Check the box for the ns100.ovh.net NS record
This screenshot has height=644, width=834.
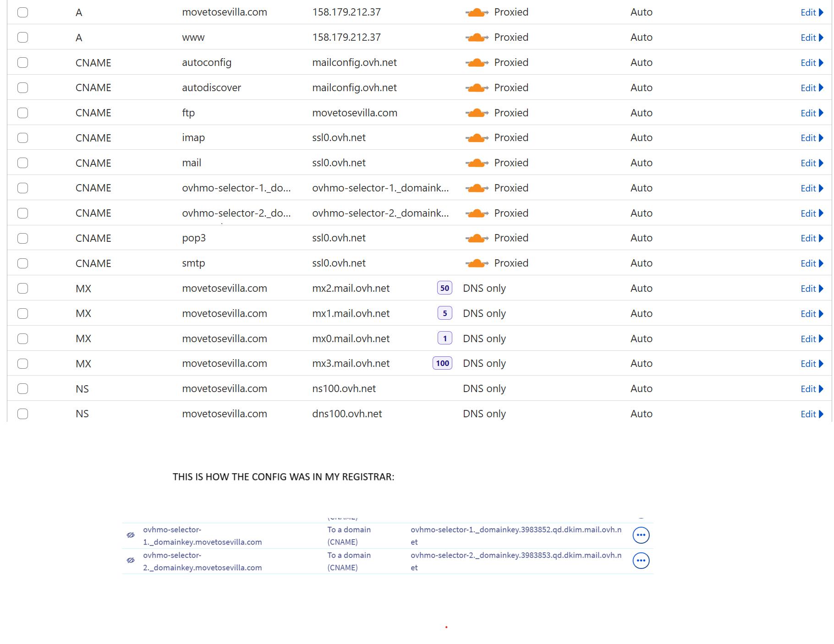22,389
